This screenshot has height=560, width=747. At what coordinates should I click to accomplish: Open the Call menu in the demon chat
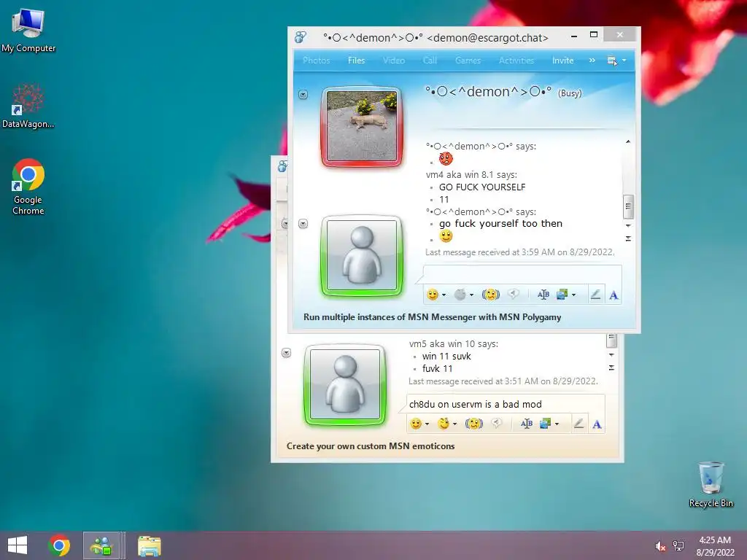pyautogui.click(x=430, y=61)
